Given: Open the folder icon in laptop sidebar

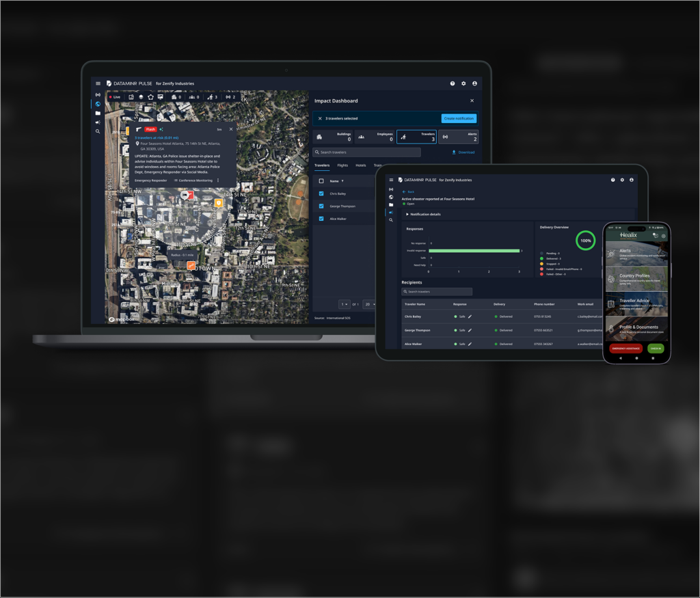Looking at the screenshot, I should pos(98,113).
